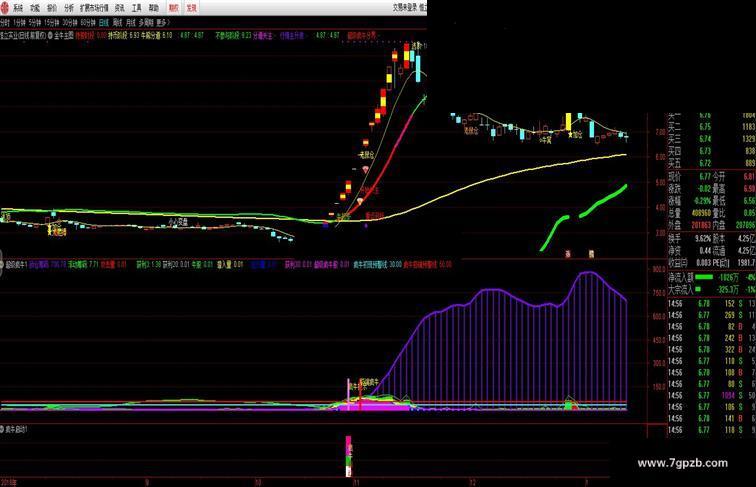Click the tick with purple volume 1094

pyautogui.click(x=712, y=395)
